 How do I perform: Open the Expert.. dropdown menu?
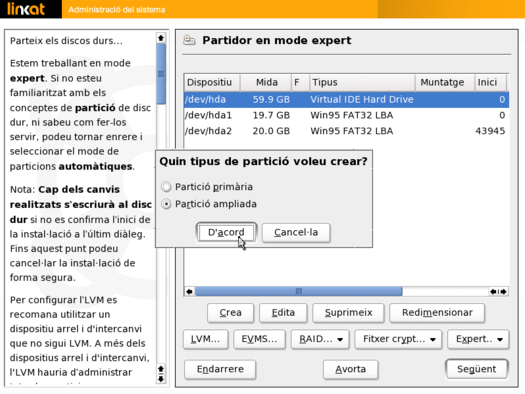[478, 339]
